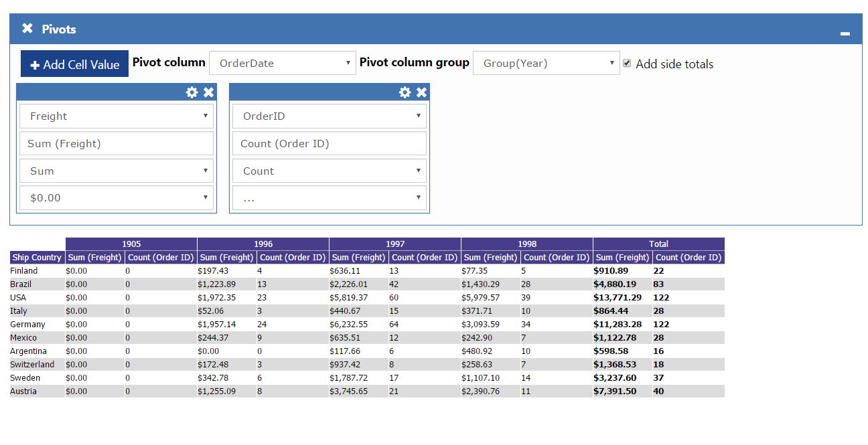The image size is (868, 445).
Task: Click the Count (Order ID) caption text field
Action: point(330,143)
